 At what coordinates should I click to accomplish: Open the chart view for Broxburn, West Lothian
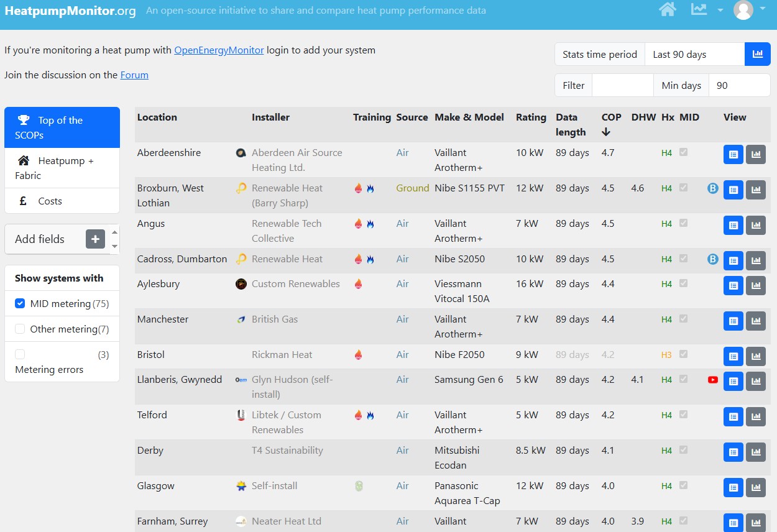coord(756,190)
